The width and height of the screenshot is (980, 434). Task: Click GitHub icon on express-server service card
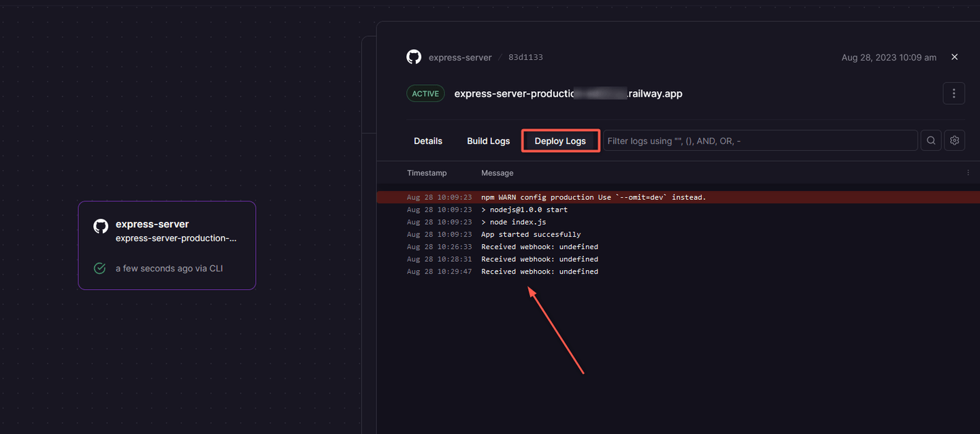(x=101, y=227)
